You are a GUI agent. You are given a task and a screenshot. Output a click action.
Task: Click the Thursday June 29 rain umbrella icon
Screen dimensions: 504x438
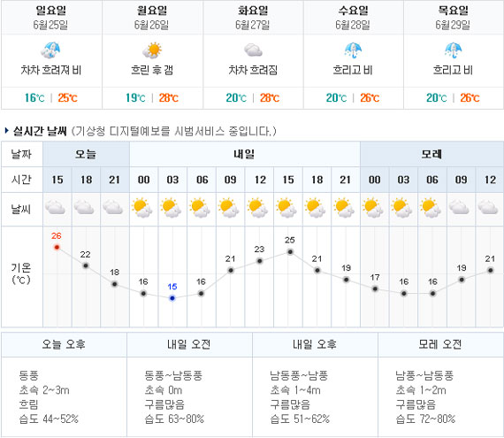coord(453,50)
